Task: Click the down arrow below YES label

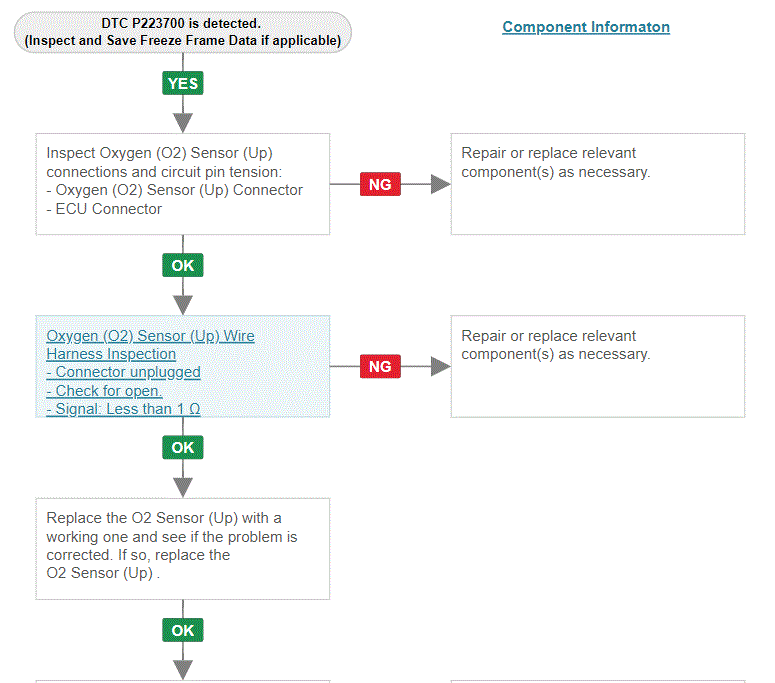Action: [183, 123]
